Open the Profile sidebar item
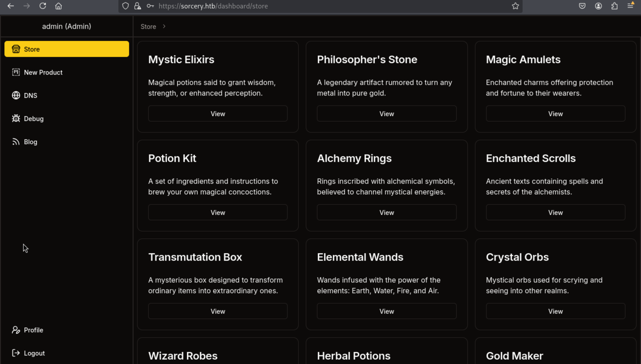The width and height of the screenshot is (641, 364). [x=67, y=330]
